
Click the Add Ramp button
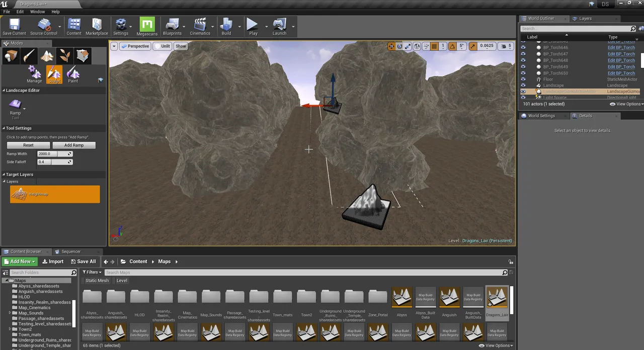click(x=74, y=145)
